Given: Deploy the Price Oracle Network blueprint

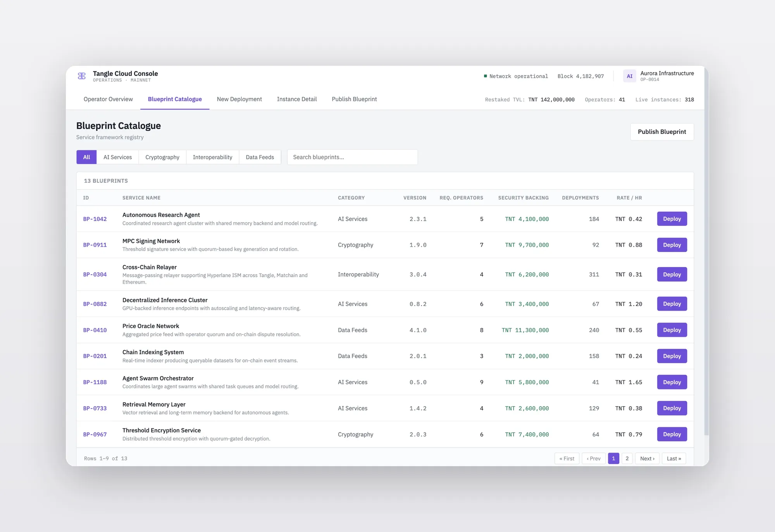Looking at the screenshot, I should pyautogui.click(x=672, y=330).
